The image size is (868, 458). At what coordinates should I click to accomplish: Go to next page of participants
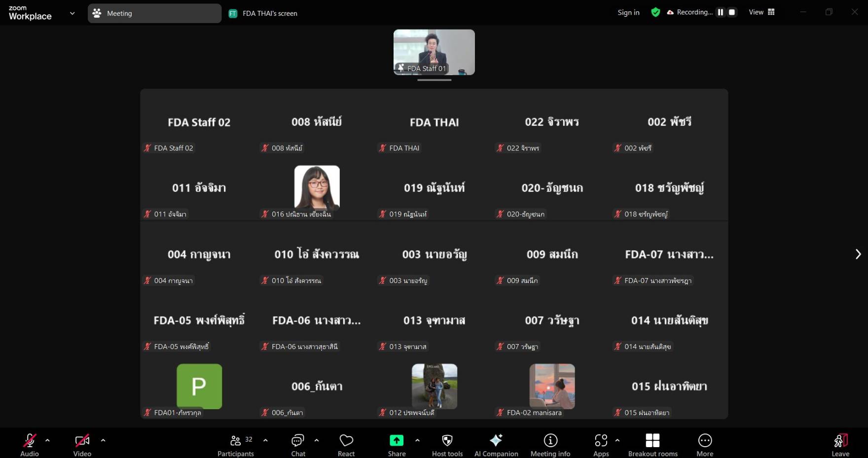coord(858,254)
